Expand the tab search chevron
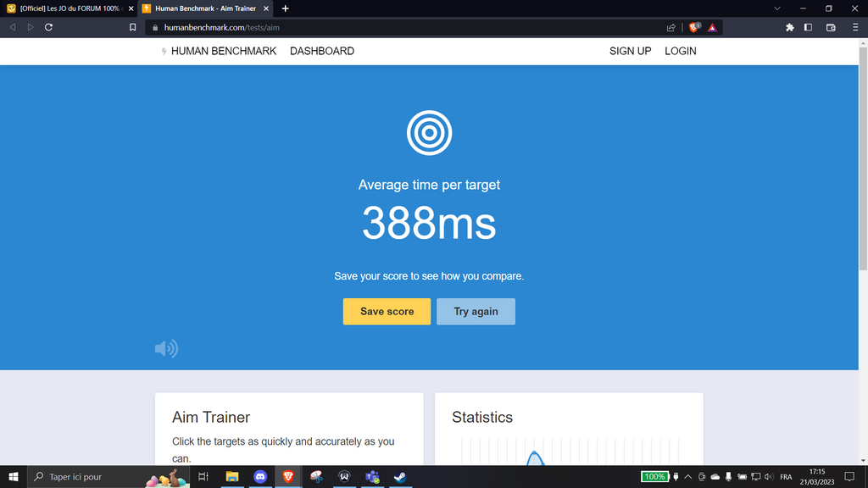This screenshot has width=868, height=488. 777,8
